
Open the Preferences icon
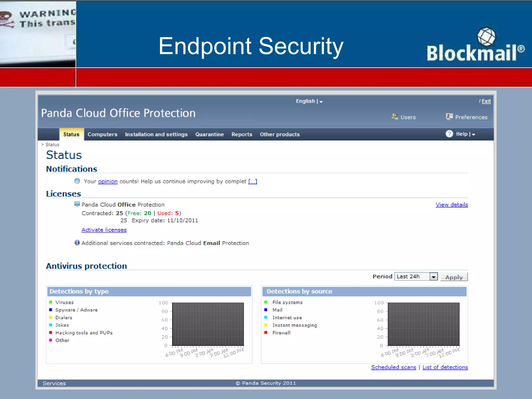(x=449, y=117)
